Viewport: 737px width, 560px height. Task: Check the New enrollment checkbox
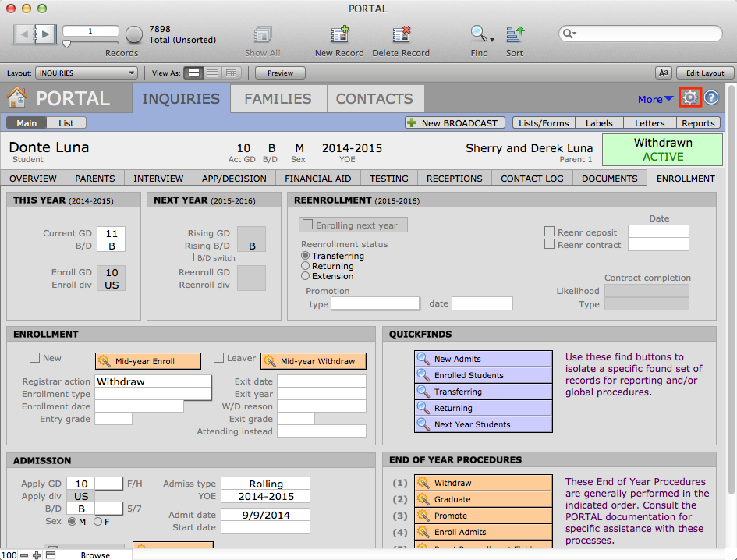34,358
